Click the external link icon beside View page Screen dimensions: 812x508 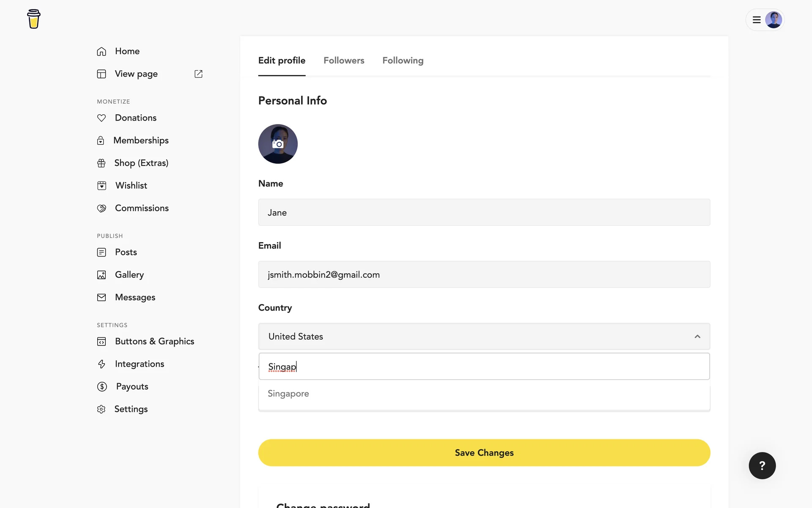198,74
